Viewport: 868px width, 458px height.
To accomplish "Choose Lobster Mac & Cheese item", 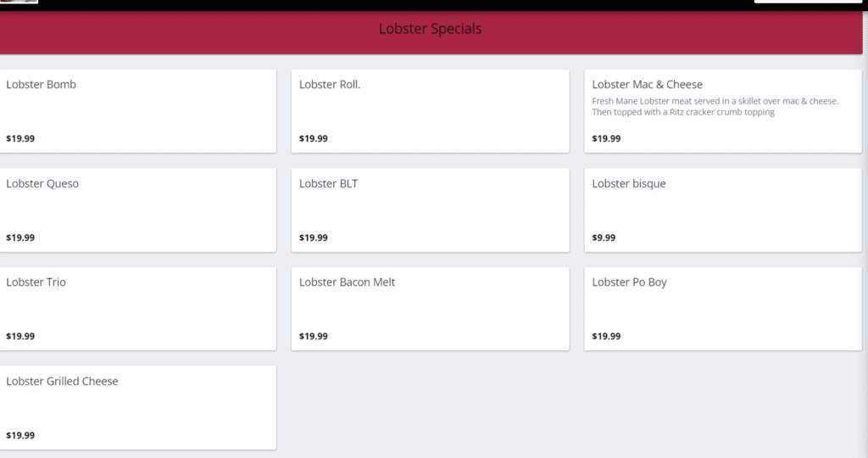I will 723,111.
